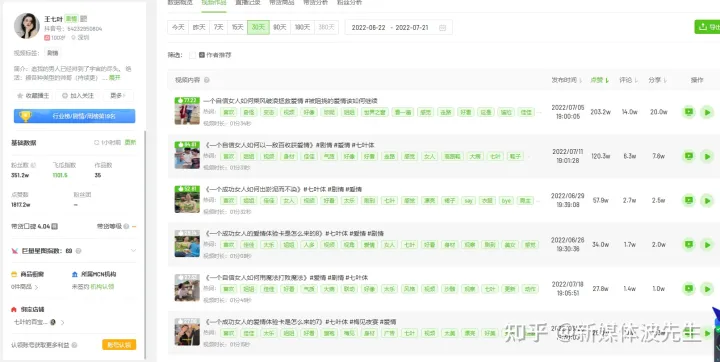Open the 更多 dropdown under the profile
This screenshot has height=362, width=720.
click(x=118, y=96)
